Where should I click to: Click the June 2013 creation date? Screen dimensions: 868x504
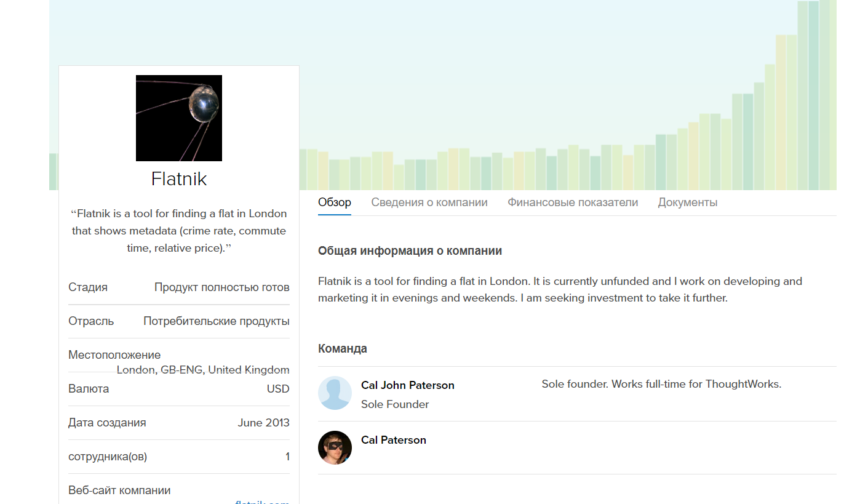click(x=264, y=423)
